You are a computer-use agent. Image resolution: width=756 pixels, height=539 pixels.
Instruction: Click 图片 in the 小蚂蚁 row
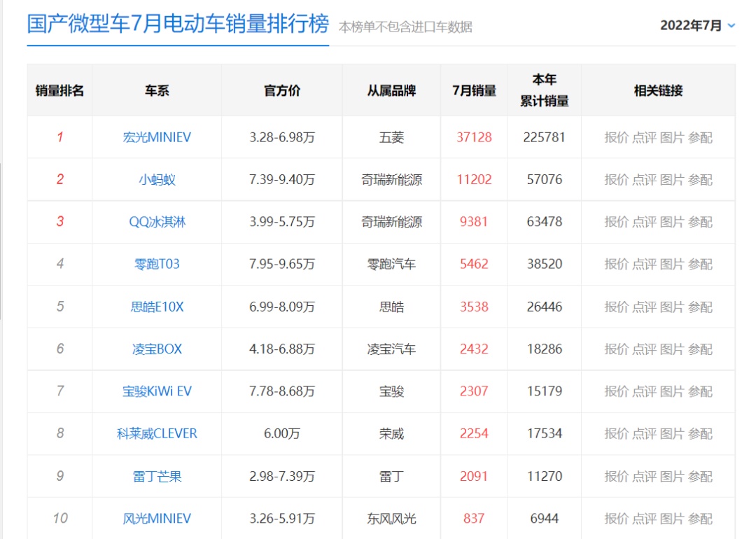click(x=672, y=180)
